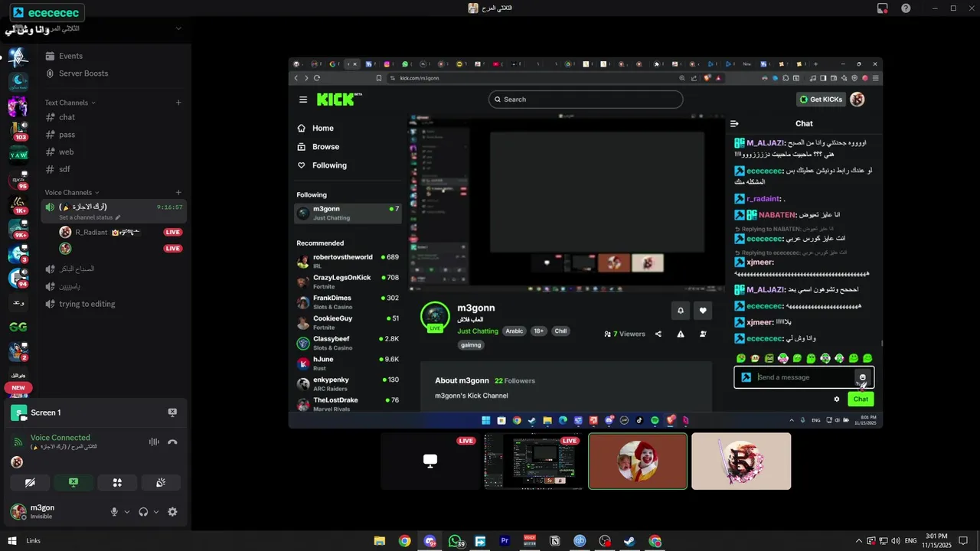This screenshot has width=980, height=551.
Task: Click the Arabic tag
Action: point(514,331)
